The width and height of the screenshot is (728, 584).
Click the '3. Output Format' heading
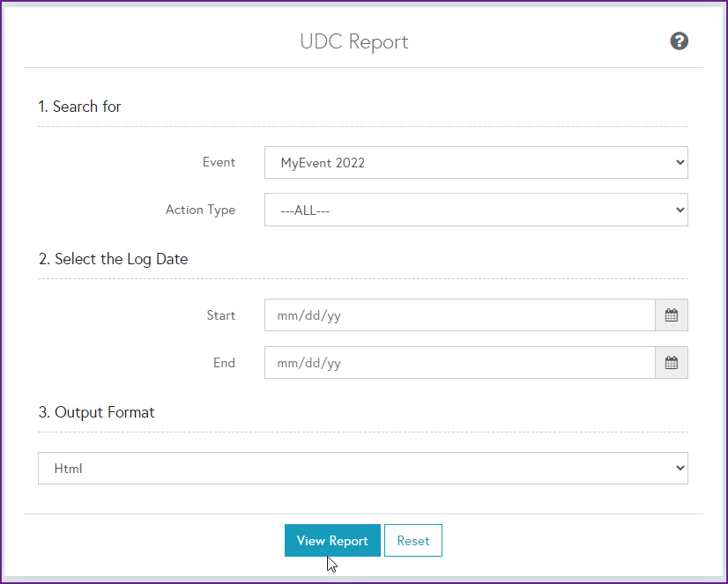click(97, 412)
